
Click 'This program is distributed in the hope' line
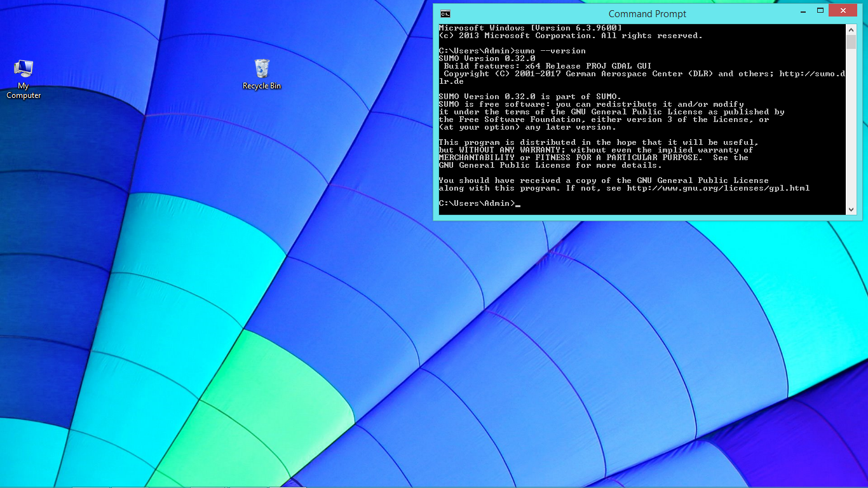[x=599, y=142]
